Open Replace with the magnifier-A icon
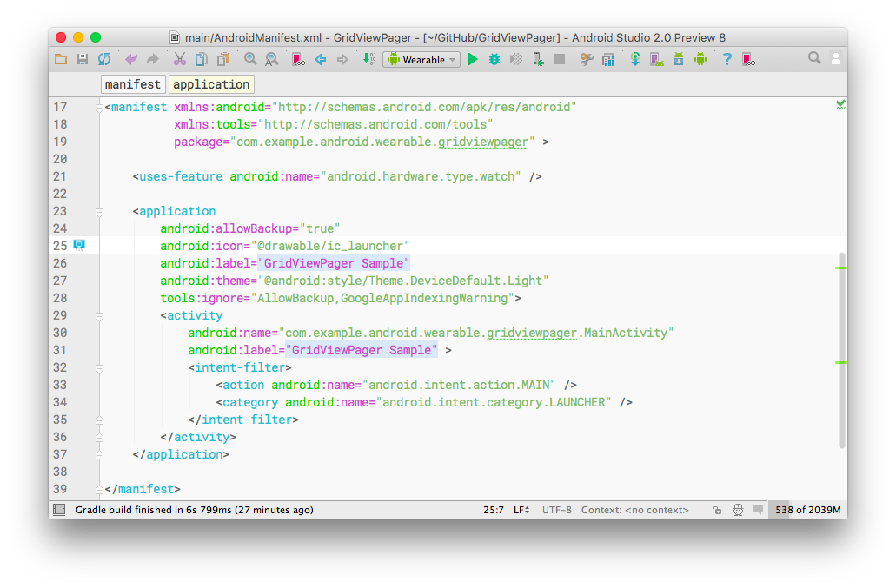 click(272, 59)
